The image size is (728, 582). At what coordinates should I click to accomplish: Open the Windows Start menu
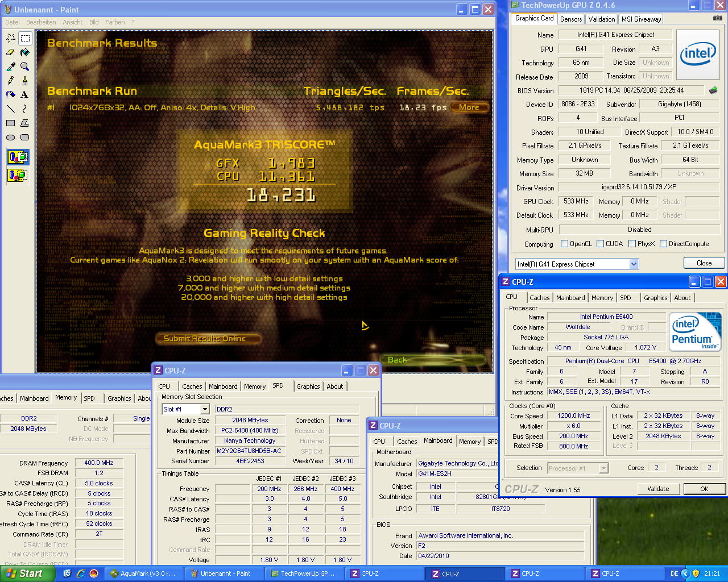click(28, 573)
